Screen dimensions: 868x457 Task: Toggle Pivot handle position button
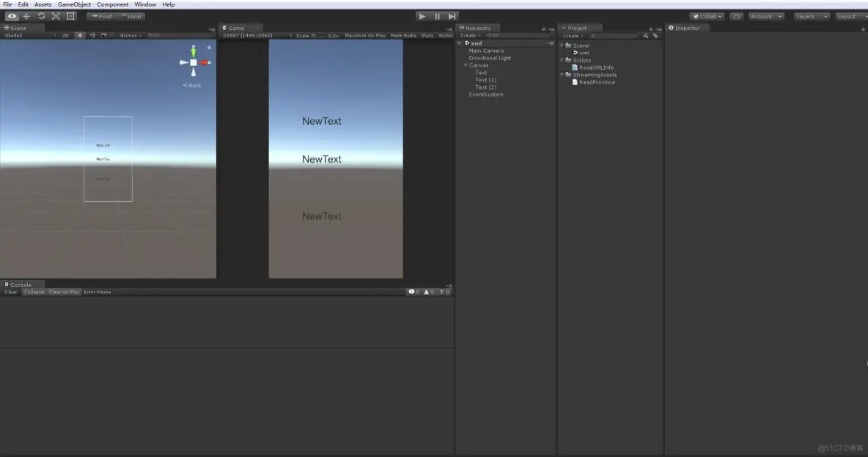[x=101, y=17]
